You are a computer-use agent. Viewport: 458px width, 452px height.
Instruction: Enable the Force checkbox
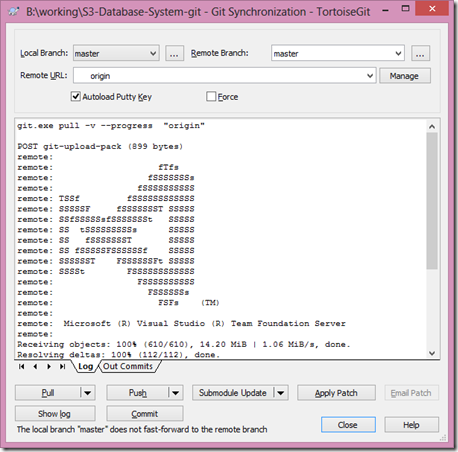coord(211,97)
